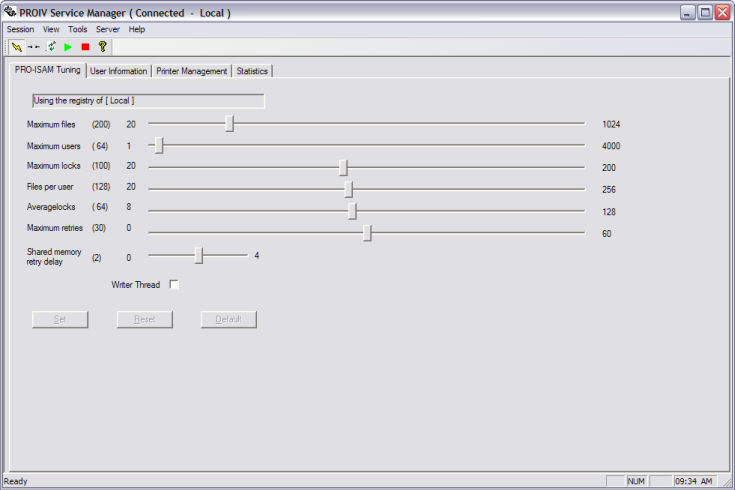The image size is (735, 490).
Task: Click the 'Averagelocks' label
Action: (51, 207)
